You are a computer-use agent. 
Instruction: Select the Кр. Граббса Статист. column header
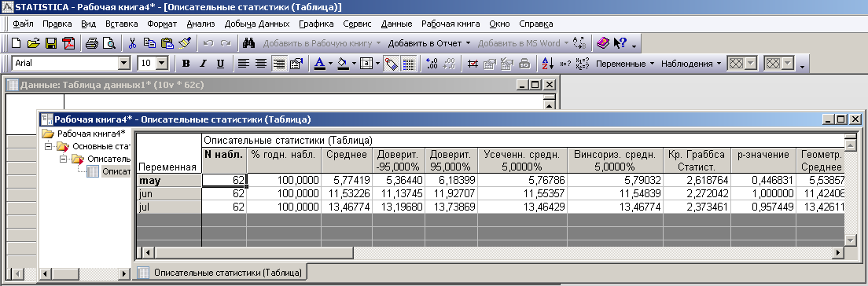tap(697, 159)
